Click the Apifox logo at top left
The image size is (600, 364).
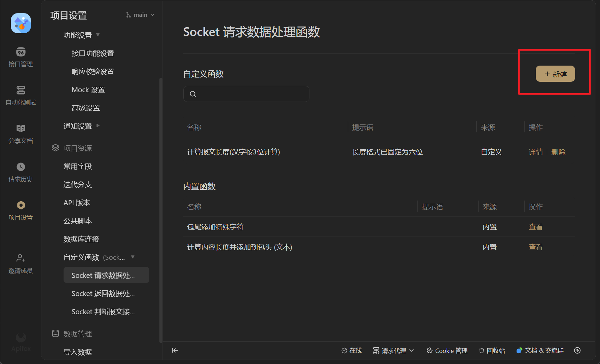click(x=21, y=23)
